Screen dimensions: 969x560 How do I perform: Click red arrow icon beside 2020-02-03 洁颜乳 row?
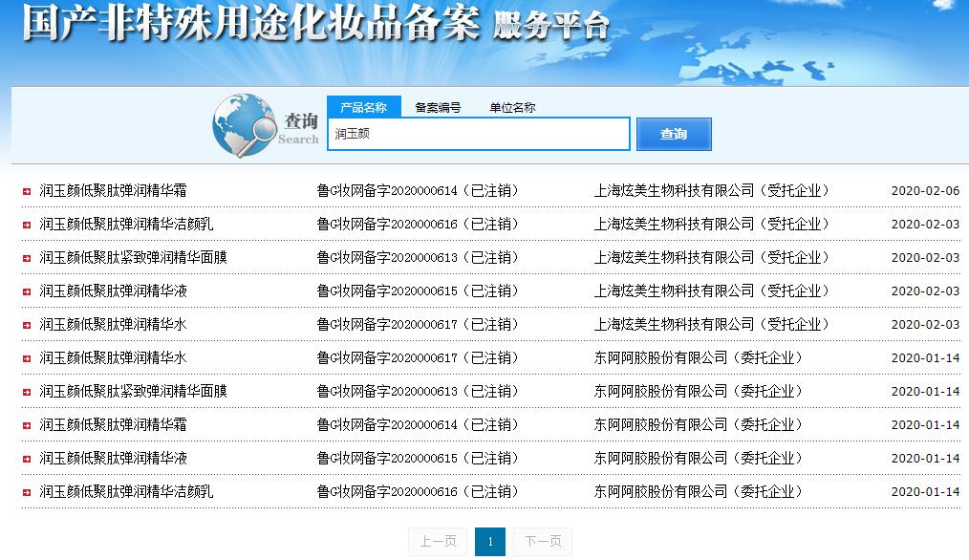pos(27,225)
